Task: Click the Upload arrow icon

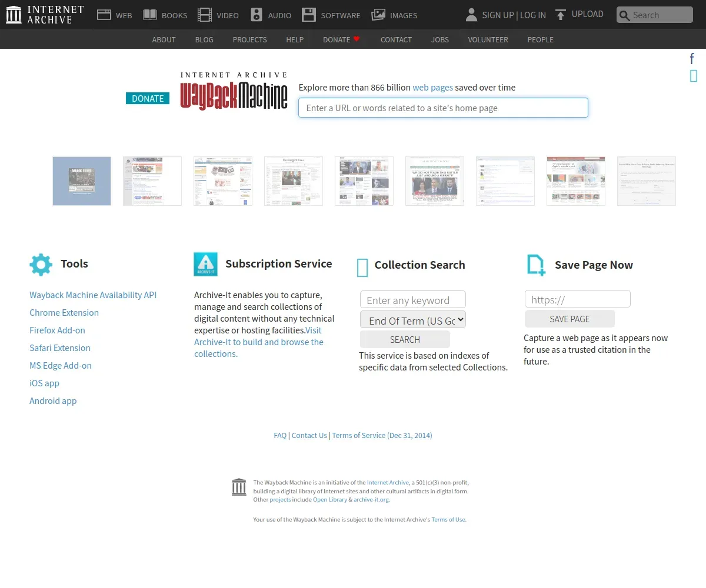Action: click(x=561, y=15)
